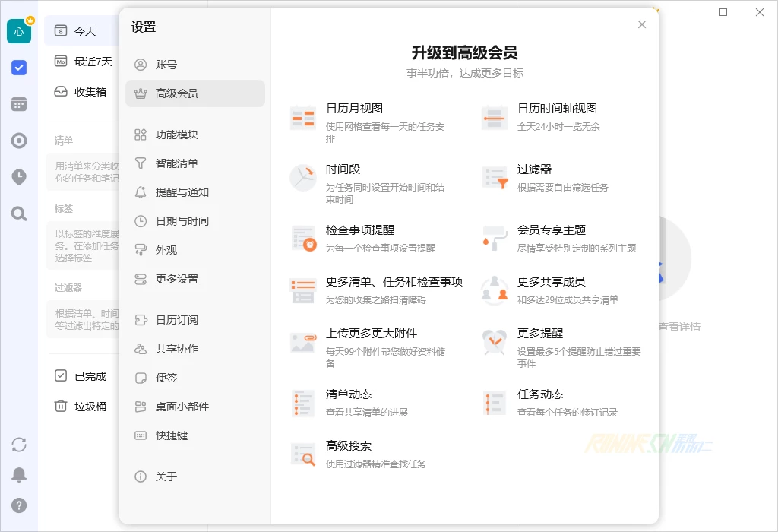Open the calendar view icon
778x532 pixels.
click(x=19, y=104)
